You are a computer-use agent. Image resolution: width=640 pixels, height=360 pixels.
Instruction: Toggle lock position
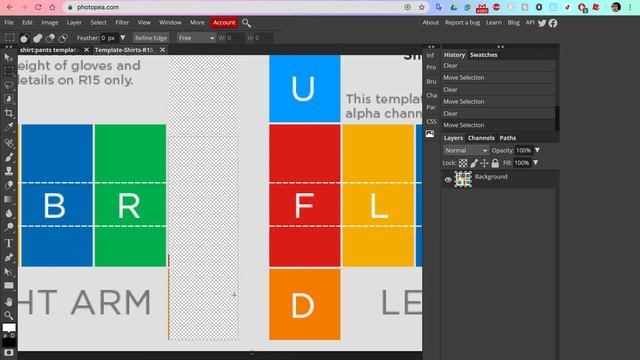pyautogui.click(x=484, y=163)
